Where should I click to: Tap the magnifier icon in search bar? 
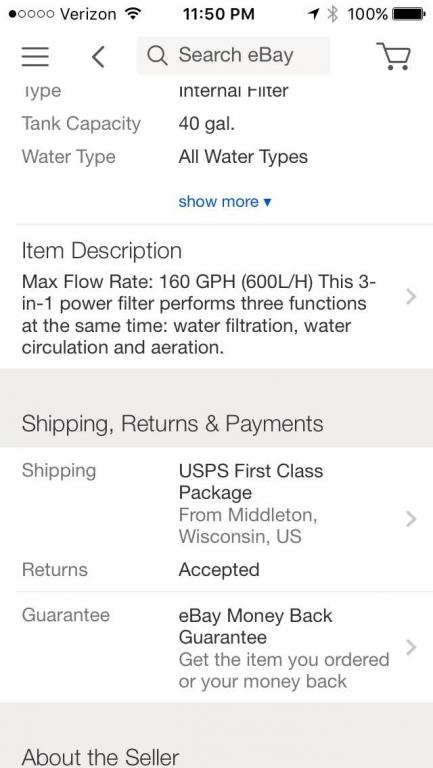(x=157, y=56)
